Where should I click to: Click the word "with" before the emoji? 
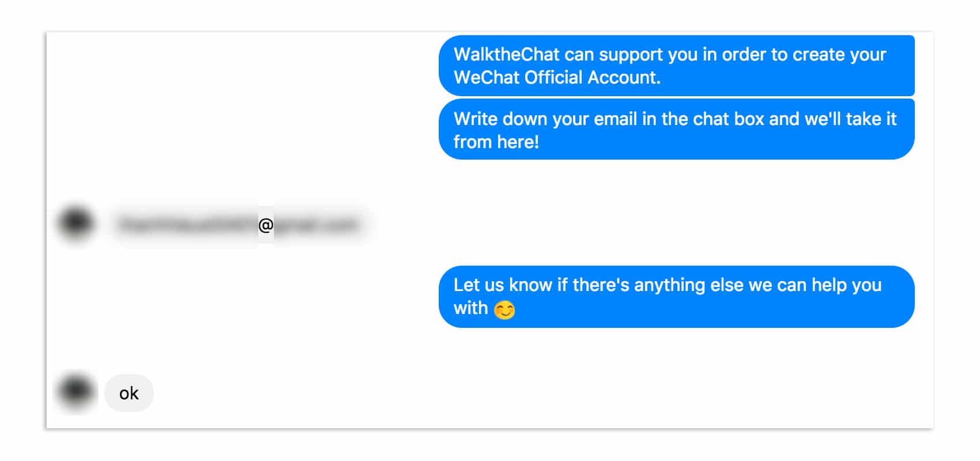pyautogui.click(x=471, y=308)
